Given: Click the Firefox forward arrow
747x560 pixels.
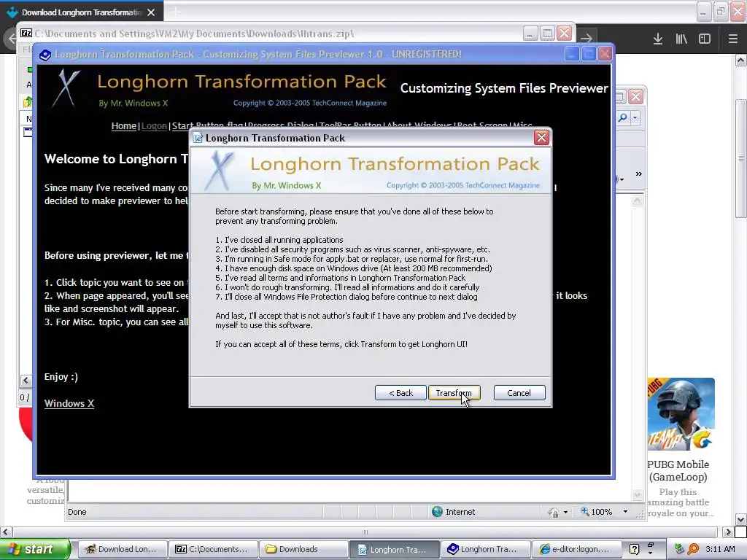Looking at the screenshot, I should tap(587, 38).
